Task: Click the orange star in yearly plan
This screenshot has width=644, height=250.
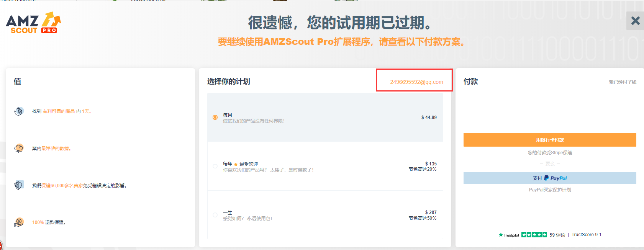Action: (x=236, y=164)
